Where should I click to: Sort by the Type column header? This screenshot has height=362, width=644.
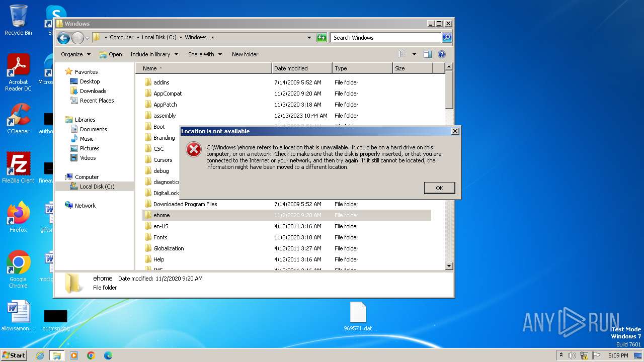pyautogui.click(x=362, y=68)
